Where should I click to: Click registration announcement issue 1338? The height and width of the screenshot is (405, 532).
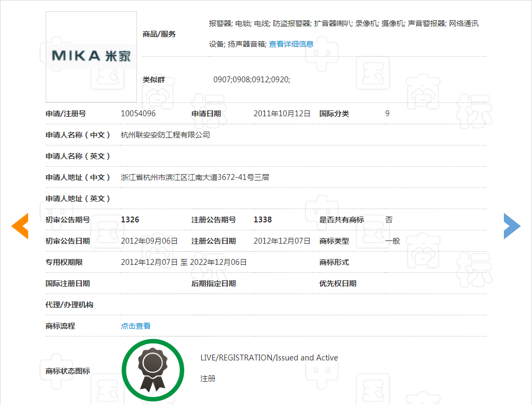click(263, 220)
